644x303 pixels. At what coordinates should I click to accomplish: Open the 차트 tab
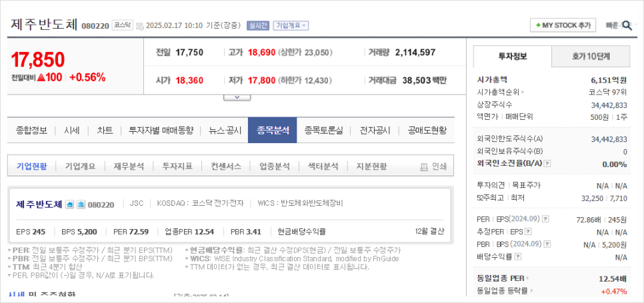105,131
